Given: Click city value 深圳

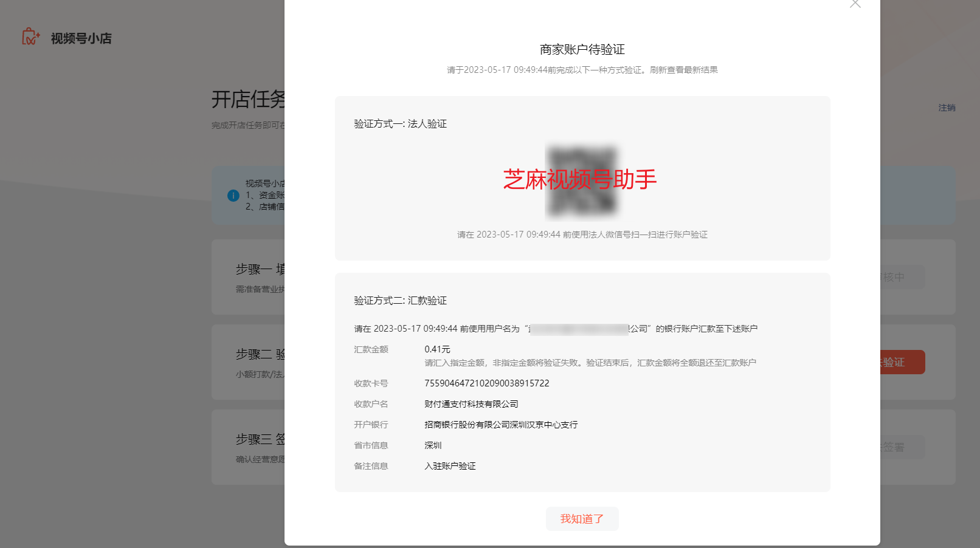Looking at the screenshot, I should pyautogui.click(x=433, y=445).
